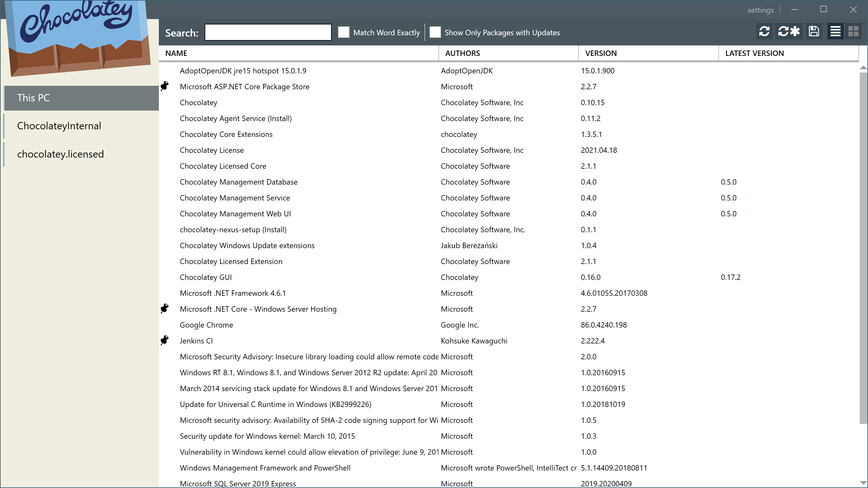868x488 pixels.
Task: Click version 2021.04.18 of Chocolatey License
Action: coord(599,150)
